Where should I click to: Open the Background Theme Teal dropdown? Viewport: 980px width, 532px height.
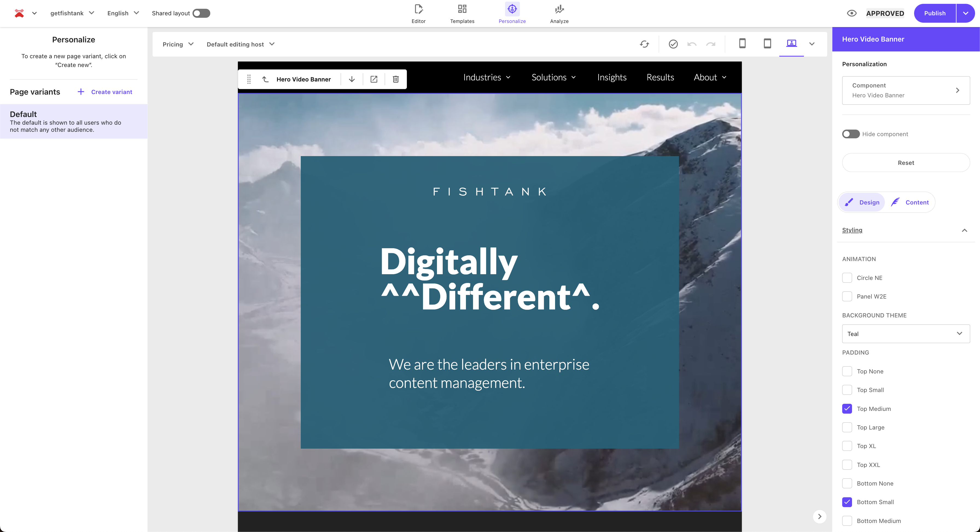click(905, 334)
